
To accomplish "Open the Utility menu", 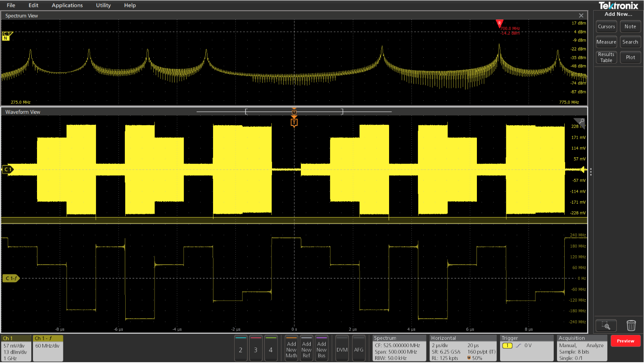I will point(103,5).
